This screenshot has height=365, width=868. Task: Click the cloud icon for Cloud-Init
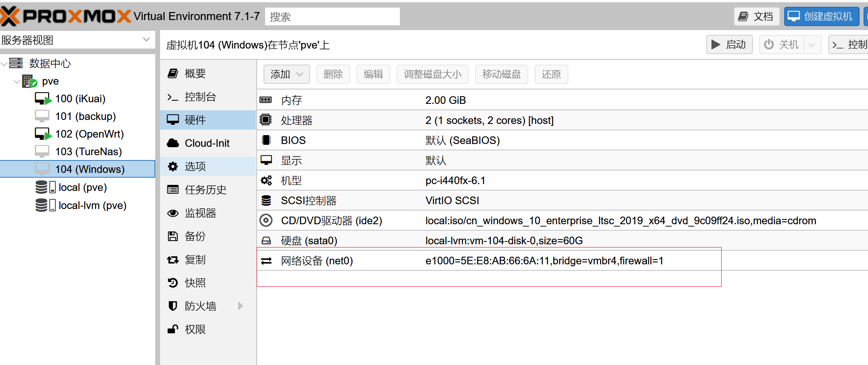coord(173,143)
